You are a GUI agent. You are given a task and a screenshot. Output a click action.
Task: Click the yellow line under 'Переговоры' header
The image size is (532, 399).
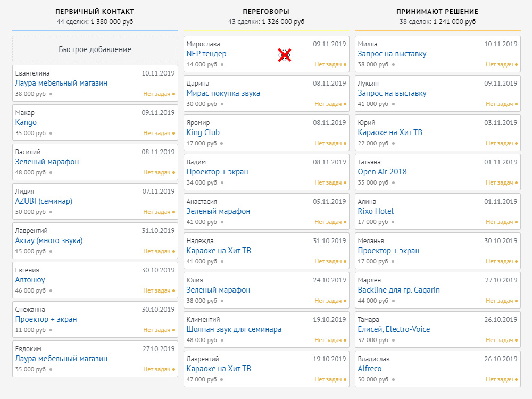click(x=266, y=31)
